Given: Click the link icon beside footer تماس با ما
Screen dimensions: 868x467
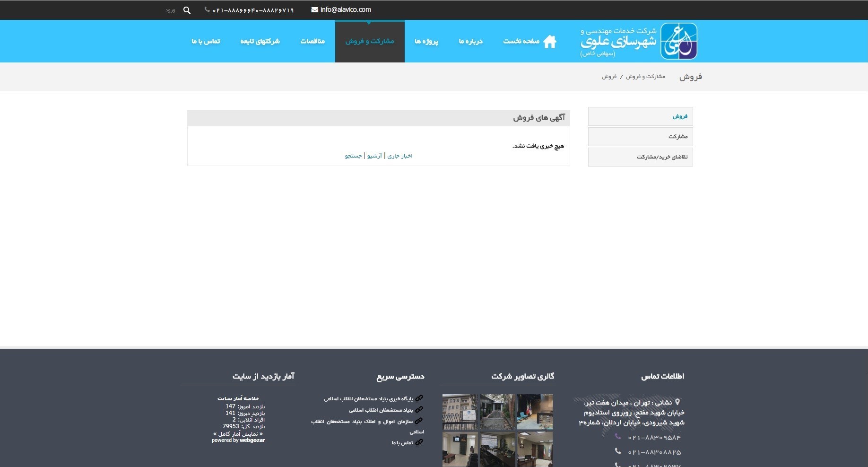Looking at the screenshot, I should (419, 442).
